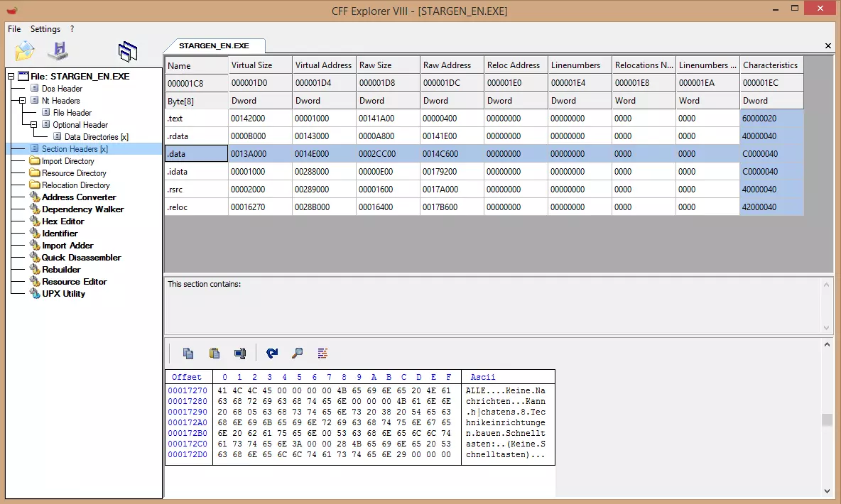This screenshot has width=841, height=504.
Task: Click section info pane scroll up arrow
Action: [x=827, y=285]
